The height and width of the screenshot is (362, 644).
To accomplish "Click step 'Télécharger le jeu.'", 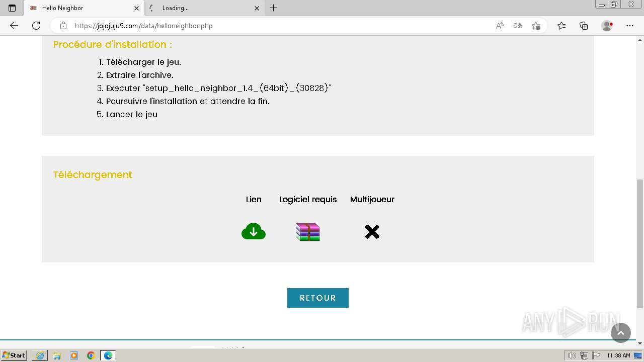I will [x=143, y=62].
